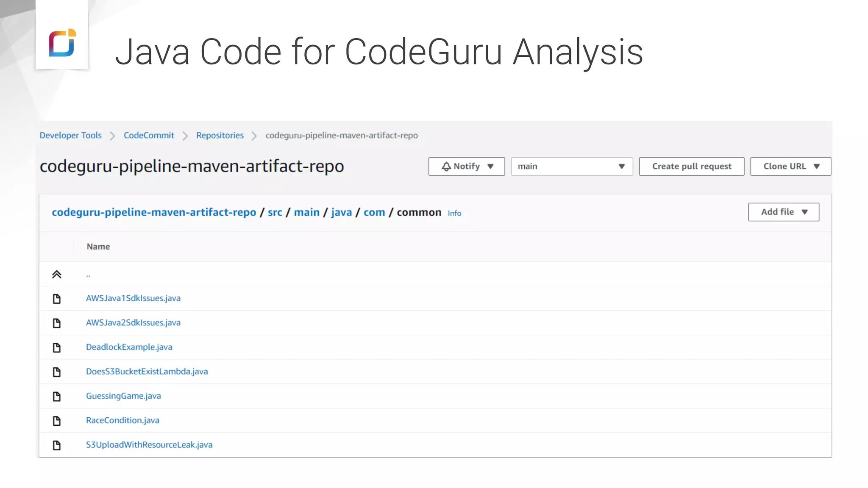Go to Repositories breadcrumb
Screen dimensions: 868x488
(220, 135)
